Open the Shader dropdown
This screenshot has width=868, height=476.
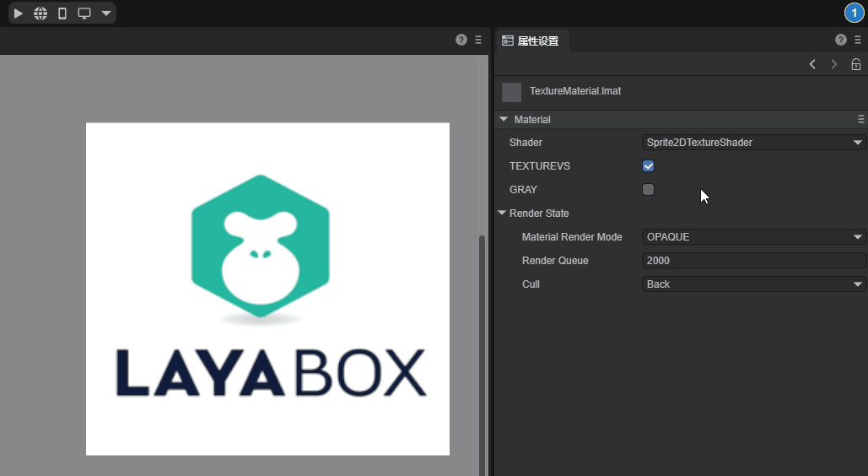point(753,143)
